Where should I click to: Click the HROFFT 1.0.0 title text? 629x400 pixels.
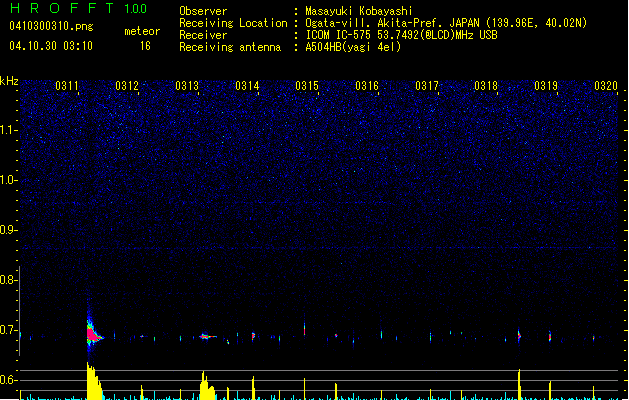pos(79,8)
